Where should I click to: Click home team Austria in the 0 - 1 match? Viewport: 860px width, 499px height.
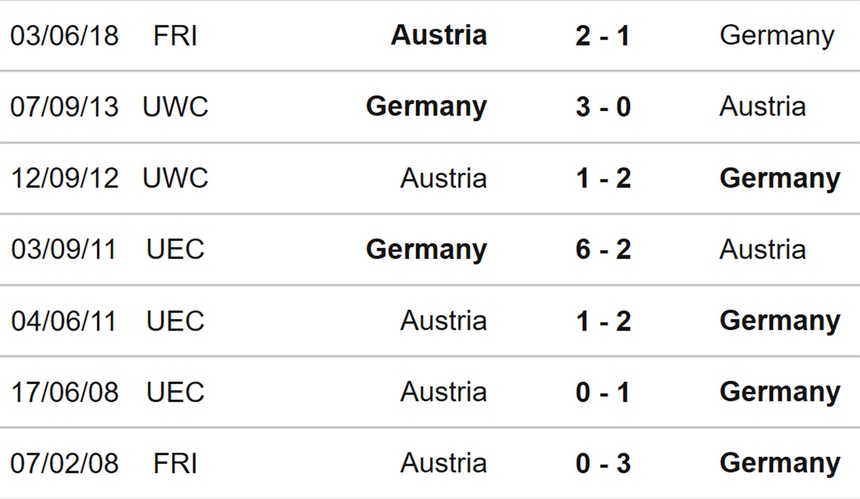(443, 392)
